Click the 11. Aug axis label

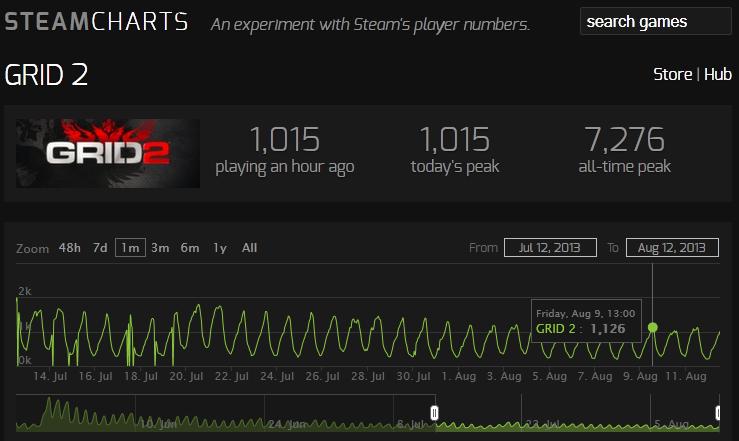[686, 376]
